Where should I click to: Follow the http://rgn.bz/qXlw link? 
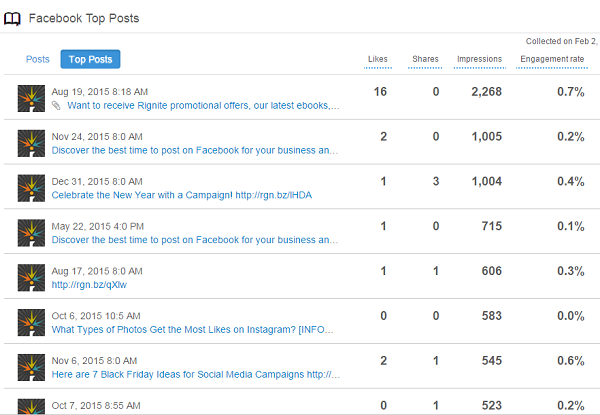coord(89,285)
